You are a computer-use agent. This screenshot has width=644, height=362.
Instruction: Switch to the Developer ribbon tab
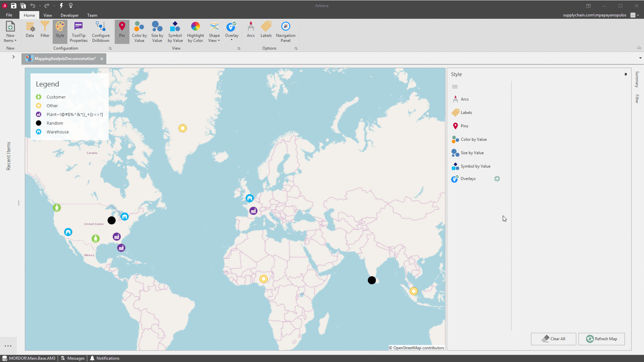coord(69,15)
